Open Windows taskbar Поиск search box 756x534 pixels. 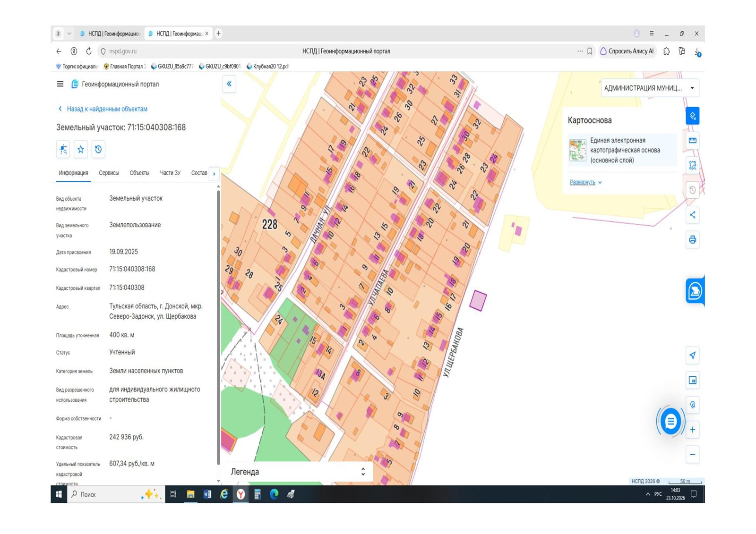[x=116, y=494]
